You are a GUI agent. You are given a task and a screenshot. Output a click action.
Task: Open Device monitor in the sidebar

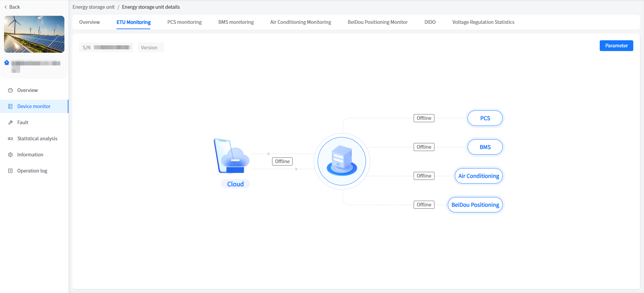[34, 106]
